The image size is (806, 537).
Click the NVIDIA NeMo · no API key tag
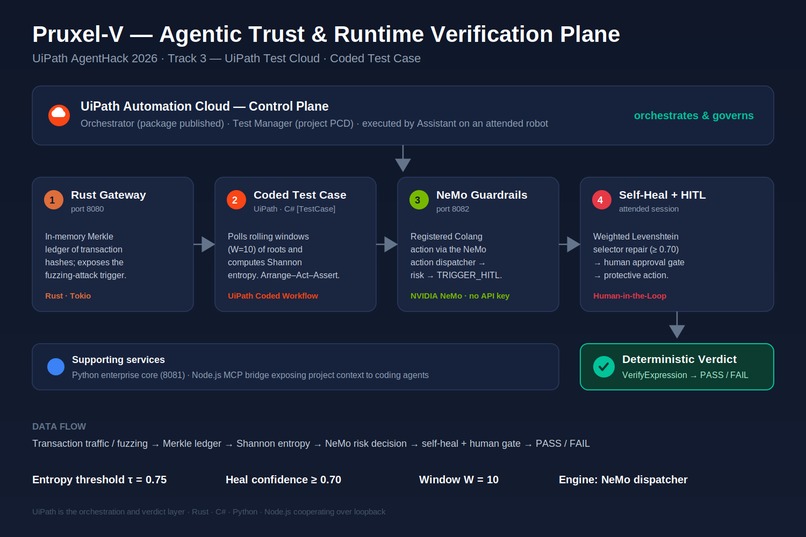click(x=460, y=295)
